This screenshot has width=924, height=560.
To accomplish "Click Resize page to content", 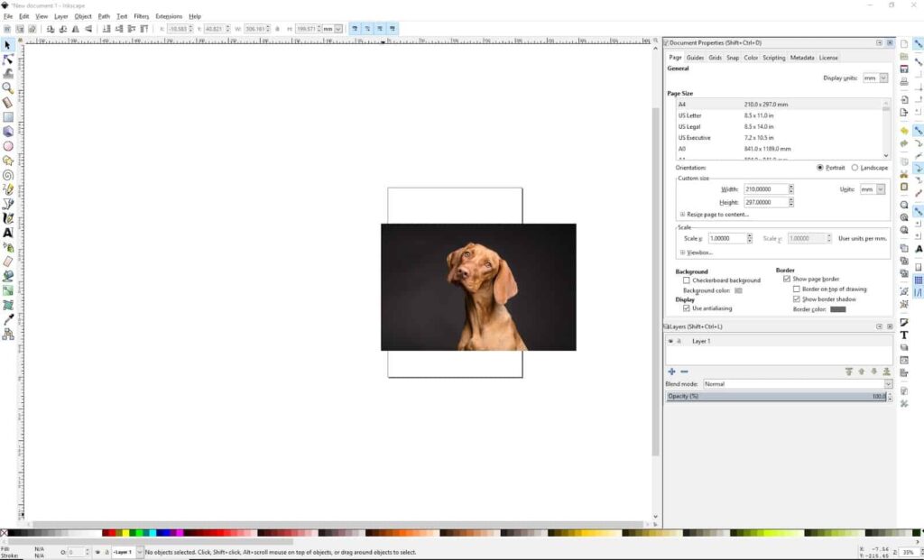I will pos(717,214).
